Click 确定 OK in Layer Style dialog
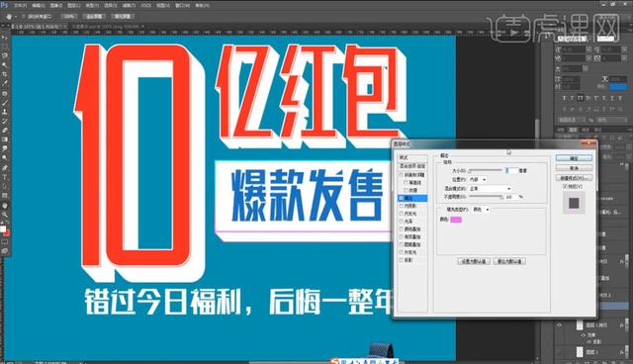This screenshot has height=364, width=633. (x=574, y=158)
